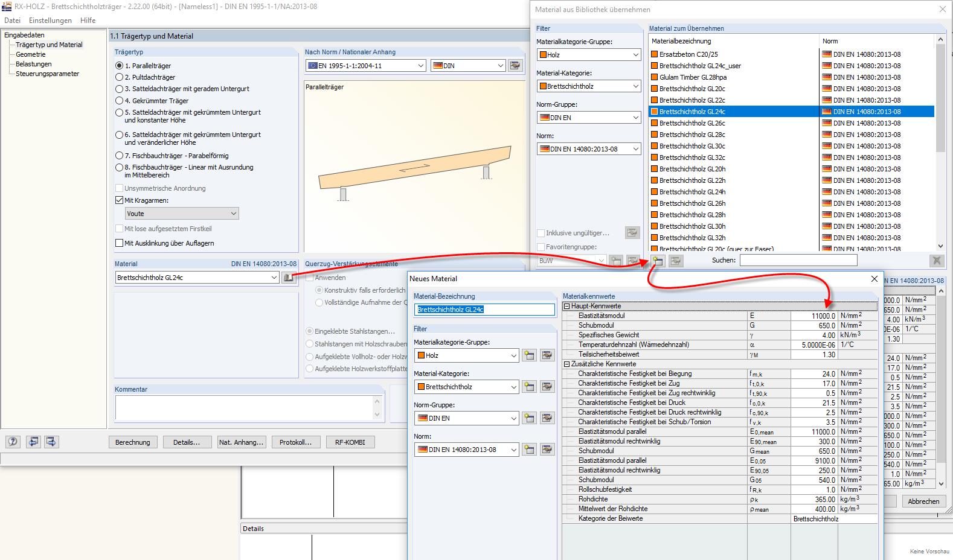Click new entry icon beside Holz dropdown
The width and height of the screenshot is (953, 560).
[x=530, y=355]
